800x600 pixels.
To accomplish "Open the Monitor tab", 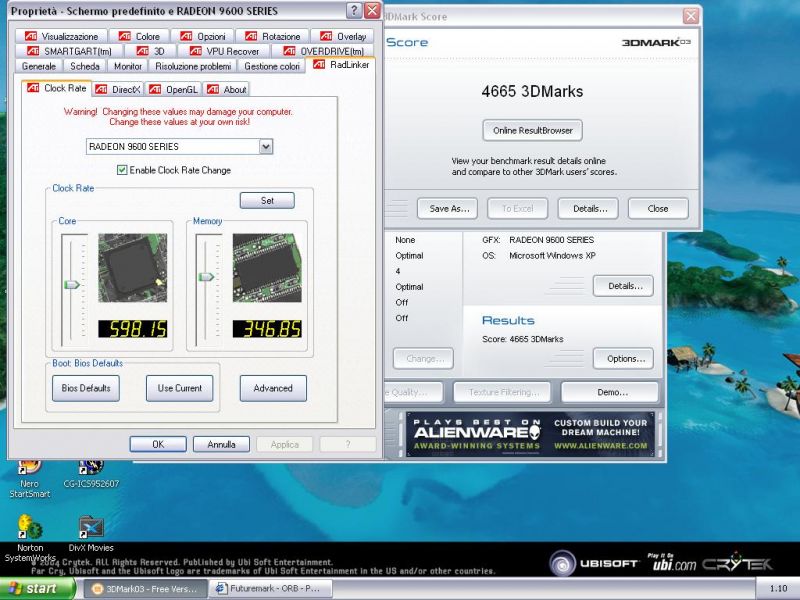I will [x=128, y=66].
